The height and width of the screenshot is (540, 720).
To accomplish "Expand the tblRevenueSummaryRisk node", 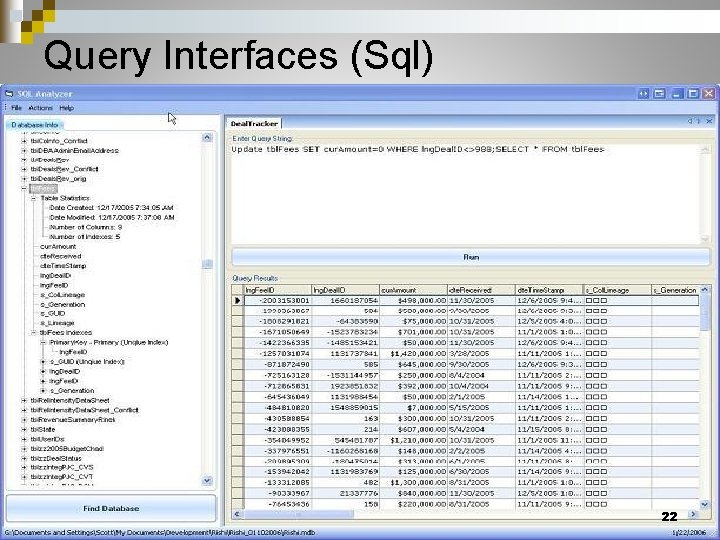I will click(x=24, y=420).
